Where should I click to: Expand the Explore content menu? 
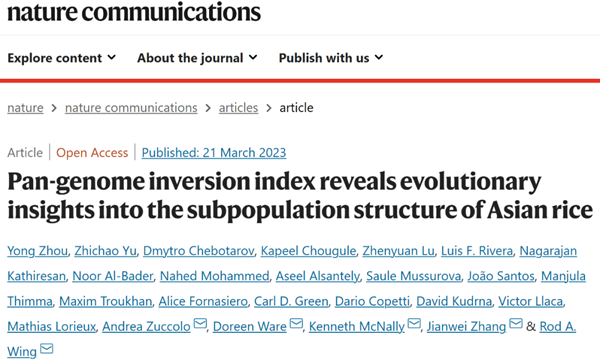tap(62, 58)
